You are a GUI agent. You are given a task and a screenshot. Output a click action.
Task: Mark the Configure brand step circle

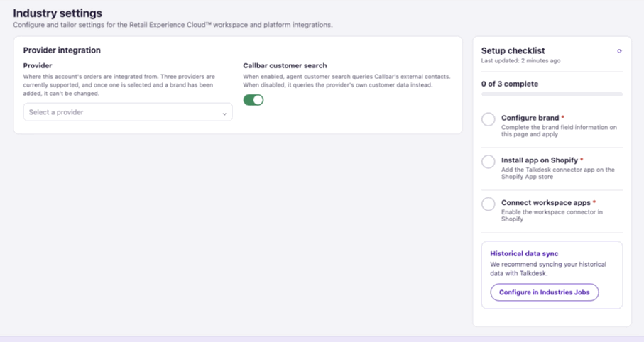click(x=489, y=119)
